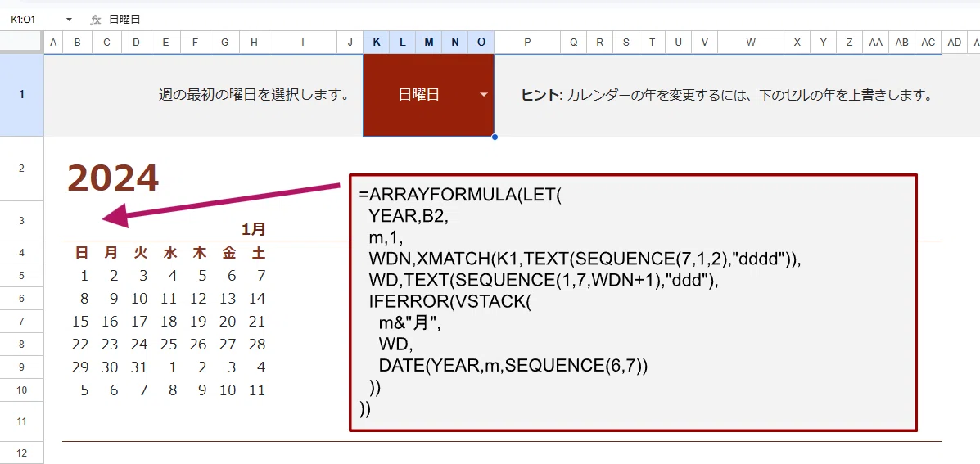980x464 pixels.
Task: Click the 金 weekday header cell
Action: [x=228, y=253]
